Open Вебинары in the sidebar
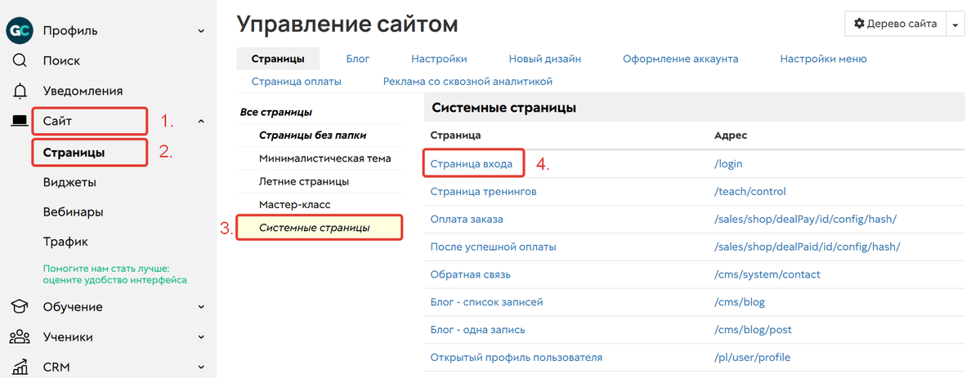The width and height of the screenshot is (980, 378). point(73,211)
